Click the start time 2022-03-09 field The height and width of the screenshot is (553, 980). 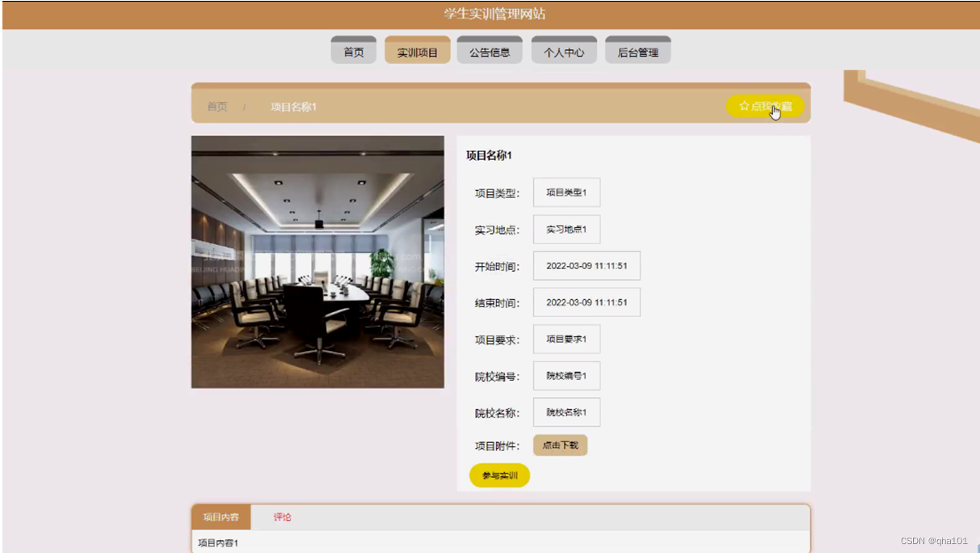587,265
